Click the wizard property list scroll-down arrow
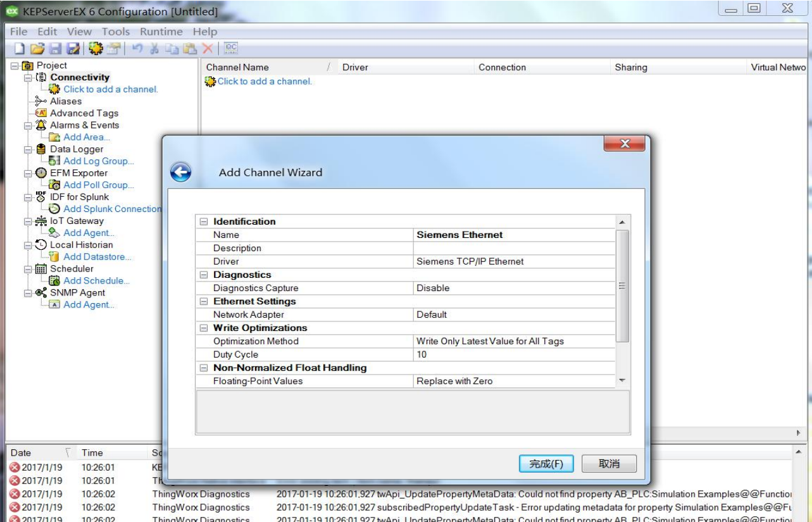The image size is (812, 522). pyautogui.click(x=622, y=380)
